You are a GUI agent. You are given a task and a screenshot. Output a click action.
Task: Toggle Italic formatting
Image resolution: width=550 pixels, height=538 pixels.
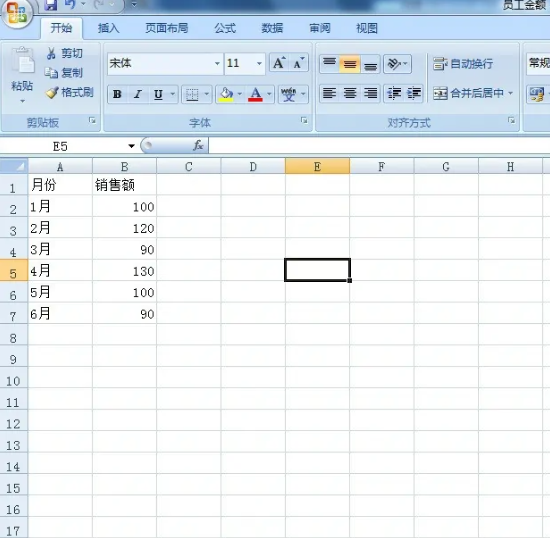click(138, 94)
